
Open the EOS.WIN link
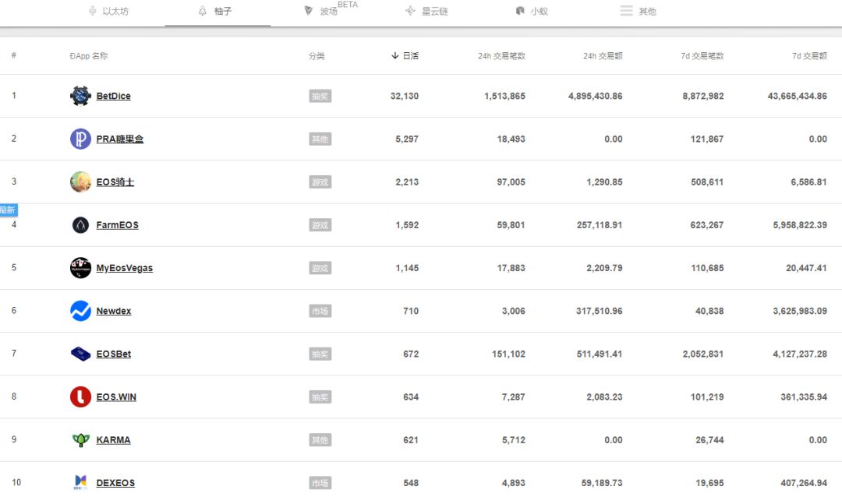pos(116,397)
